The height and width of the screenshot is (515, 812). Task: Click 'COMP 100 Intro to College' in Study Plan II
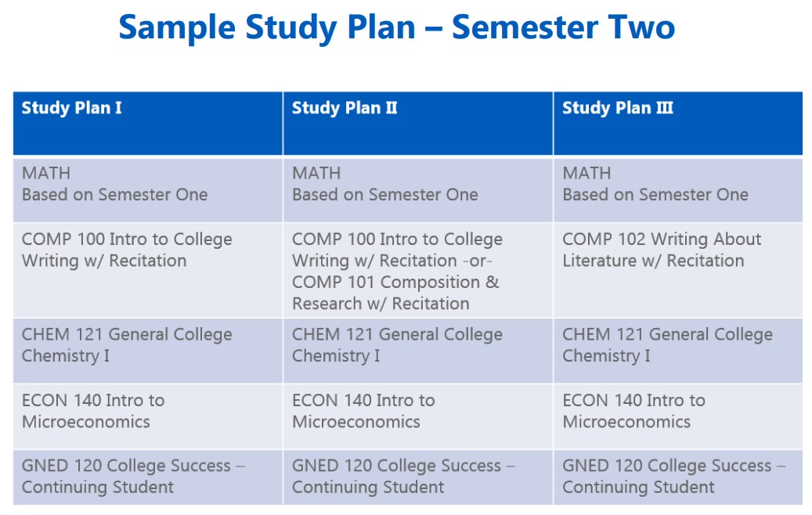coord(397,239)
